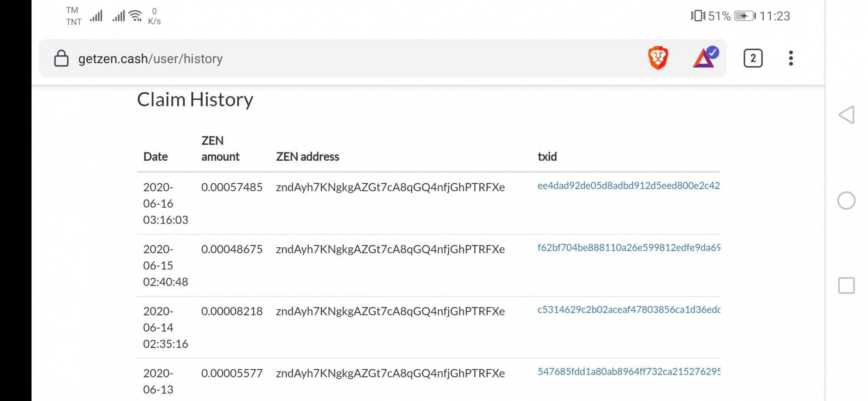The width and height of the screenshot is (868, 401).
Task: Open txid link starting with ee4dad92de05
Action: (x=628, y=186)
